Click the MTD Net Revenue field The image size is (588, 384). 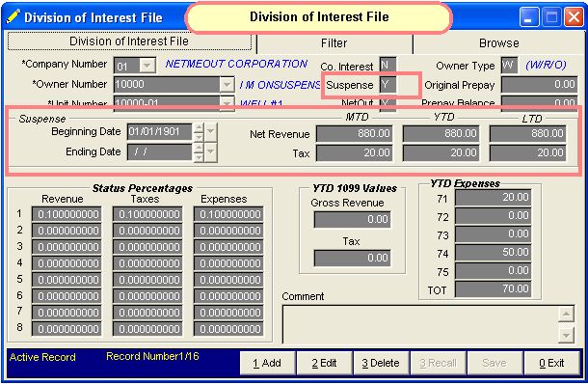click(354, 133)
